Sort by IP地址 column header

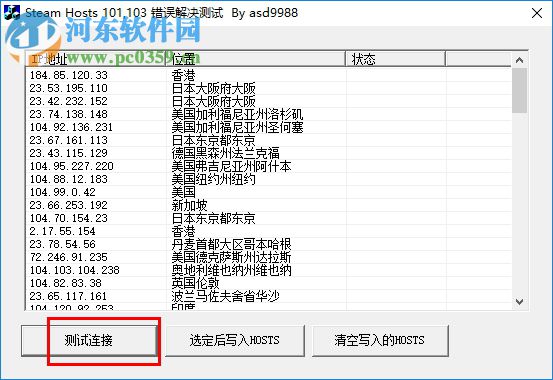[96, 59]
